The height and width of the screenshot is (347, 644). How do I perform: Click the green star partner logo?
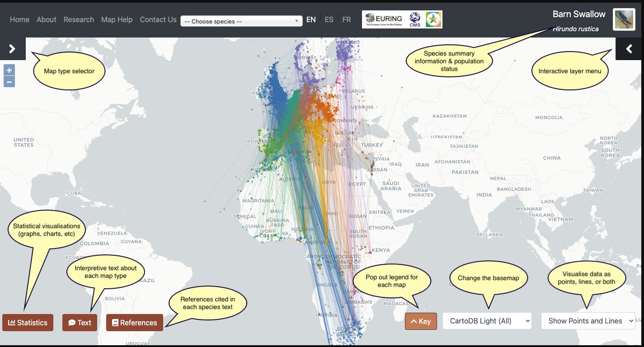click(433, 19)
